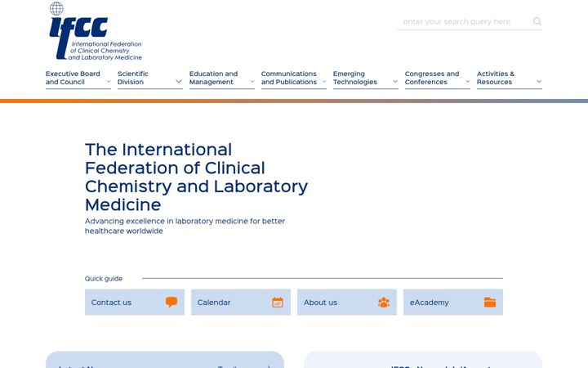Expand Scientific Division dropdown arrow
The image size is (588, 368).
point(179,82)
